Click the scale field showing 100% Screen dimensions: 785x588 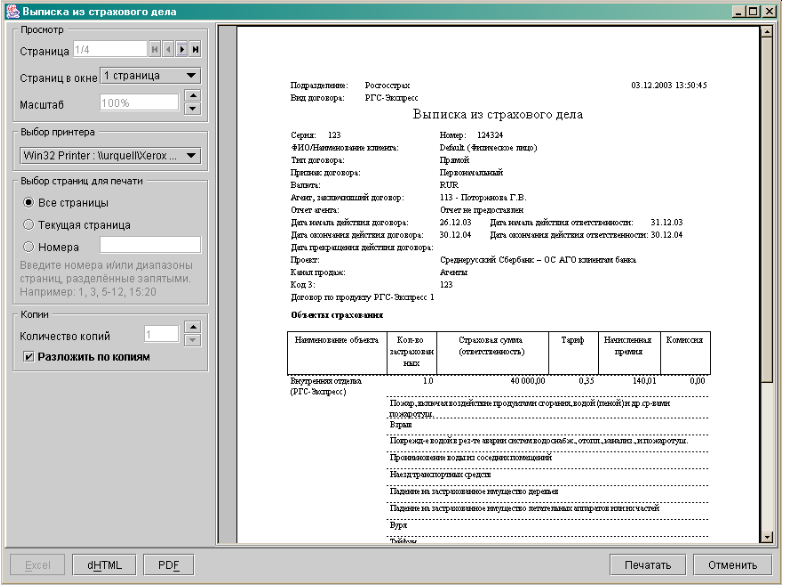[x=139, y=103]
